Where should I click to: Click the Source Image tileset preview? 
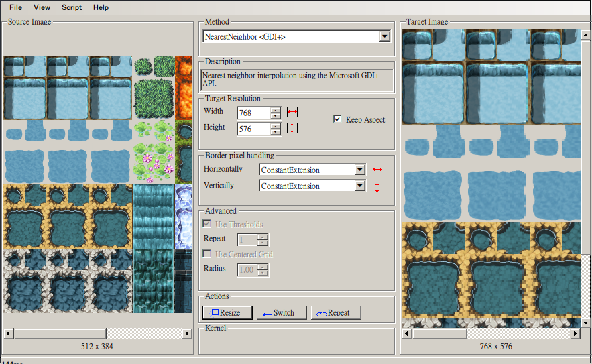coord(98,184)
